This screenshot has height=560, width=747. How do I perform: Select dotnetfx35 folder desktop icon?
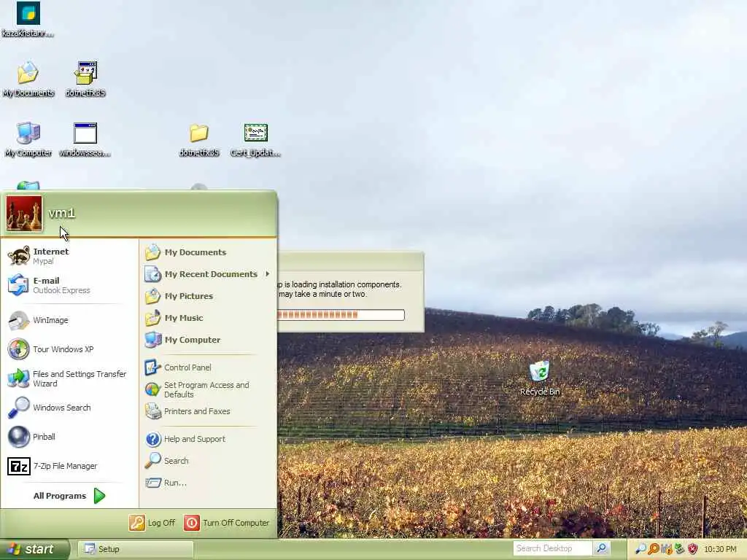pos(199,139)
